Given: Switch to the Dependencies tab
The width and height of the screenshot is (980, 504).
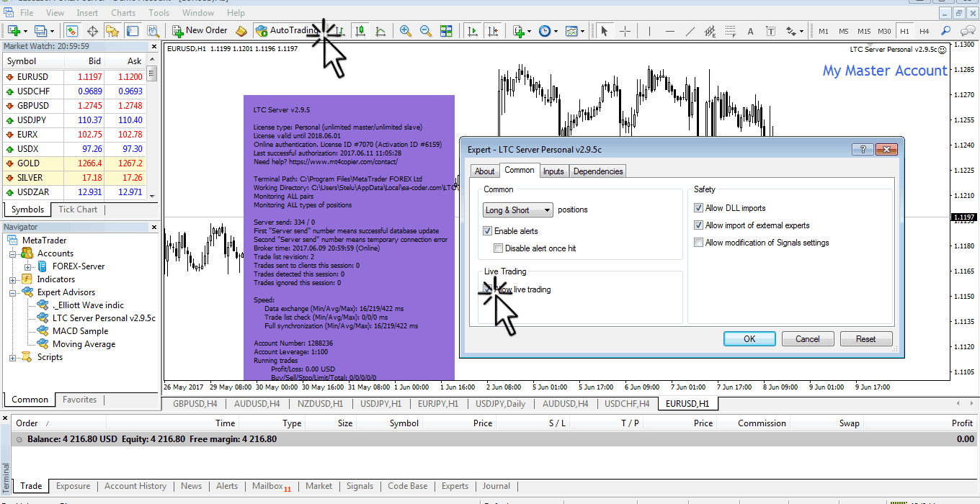Looking at the screenshot, I should click(x=598, y=171).
